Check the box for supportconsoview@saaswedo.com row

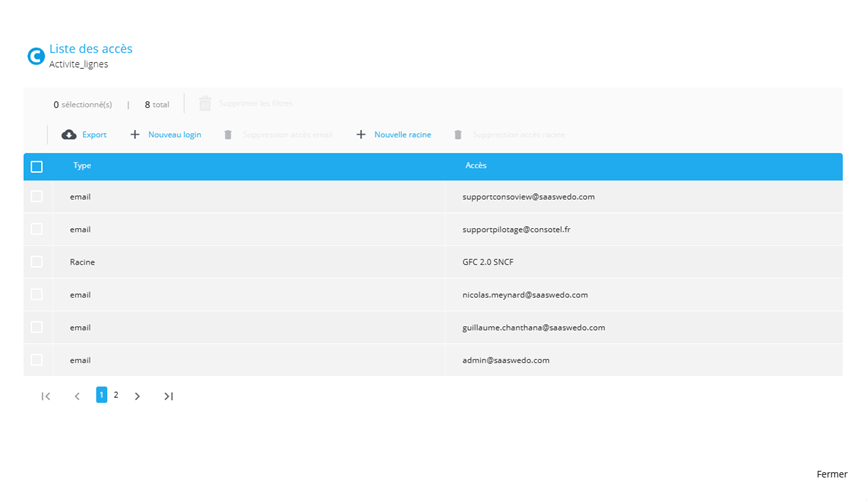(37, 197)
